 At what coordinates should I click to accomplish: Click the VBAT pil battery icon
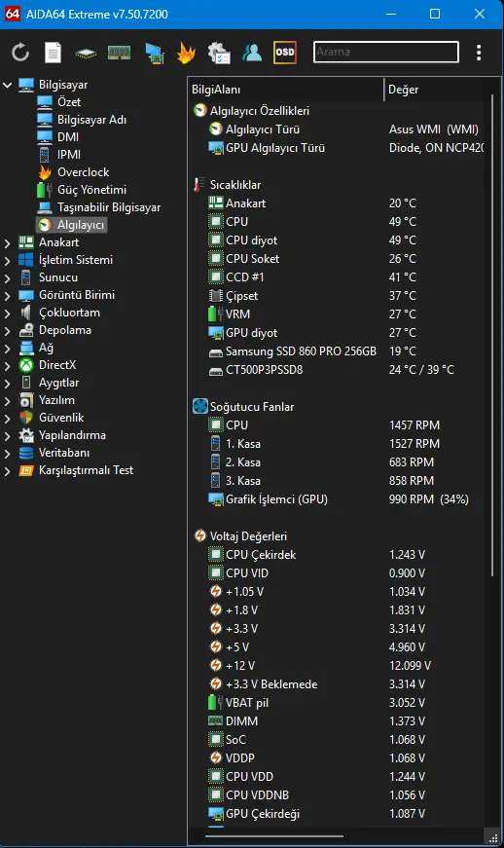(216, 703)
